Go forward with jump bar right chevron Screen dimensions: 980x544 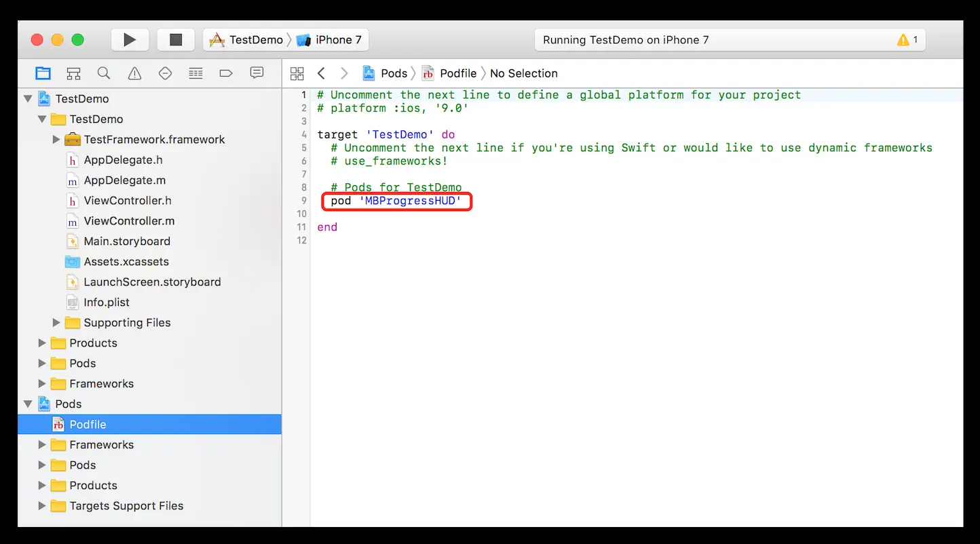tap(344, 73)
